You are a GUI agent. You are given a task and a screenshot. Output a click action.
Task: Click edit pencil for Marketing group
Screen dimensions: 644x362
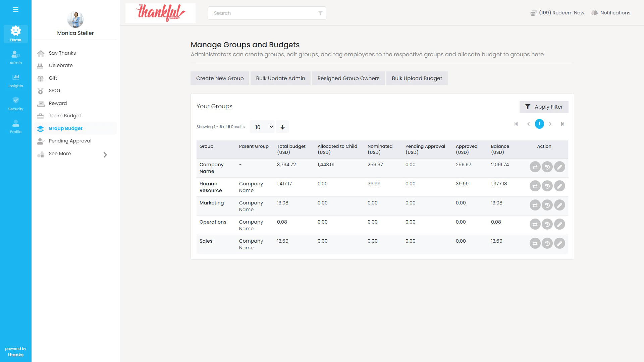point(559,205)
